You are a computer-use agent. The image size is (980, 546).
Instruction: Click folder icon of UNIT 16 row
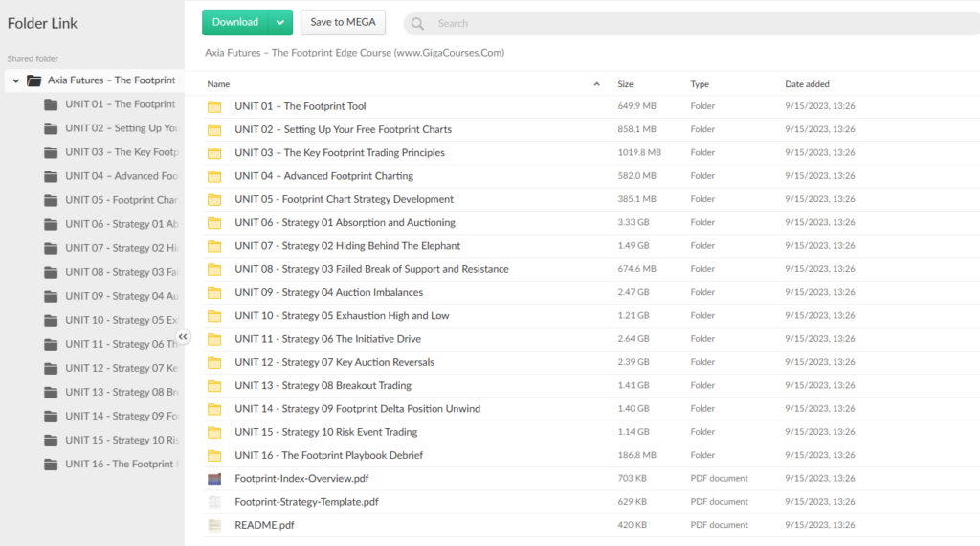click(x=214, y=456)
